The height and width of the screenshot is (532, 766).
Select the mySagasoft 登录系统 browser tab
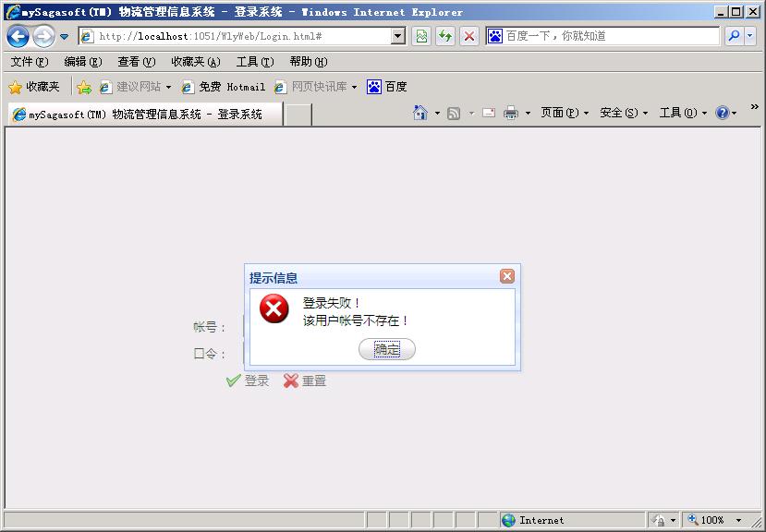pyautogui.click(x=146, y=115)
